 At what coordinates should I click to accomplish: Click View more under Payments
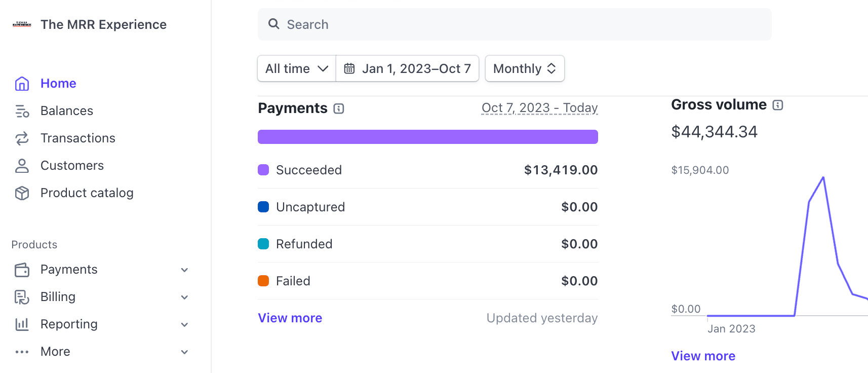[290, 318]
